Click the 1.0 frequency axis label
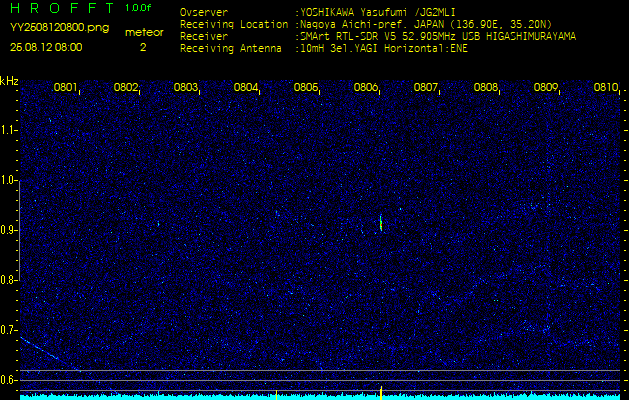The height and width of the screenshot is (400, 629). coord(8,180)
